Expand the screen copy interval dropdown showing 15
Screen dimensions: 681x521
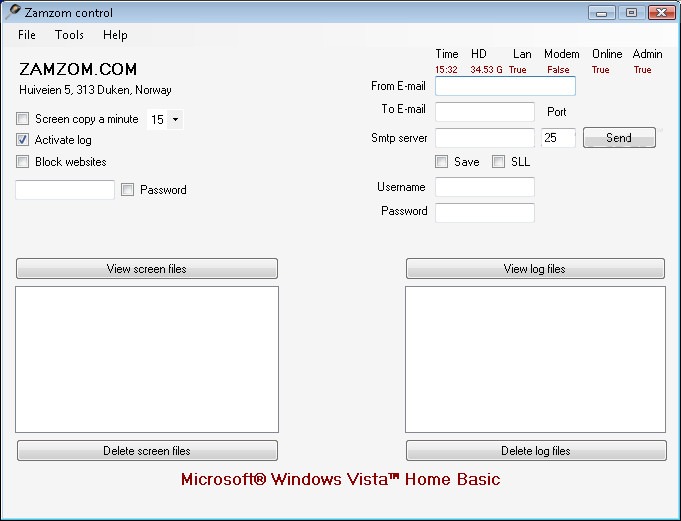[175, 119]
